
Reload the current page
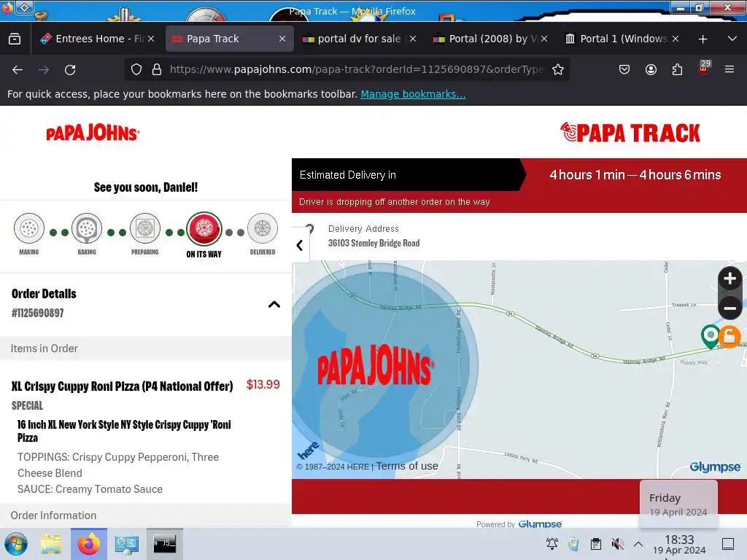pos(70,70)
